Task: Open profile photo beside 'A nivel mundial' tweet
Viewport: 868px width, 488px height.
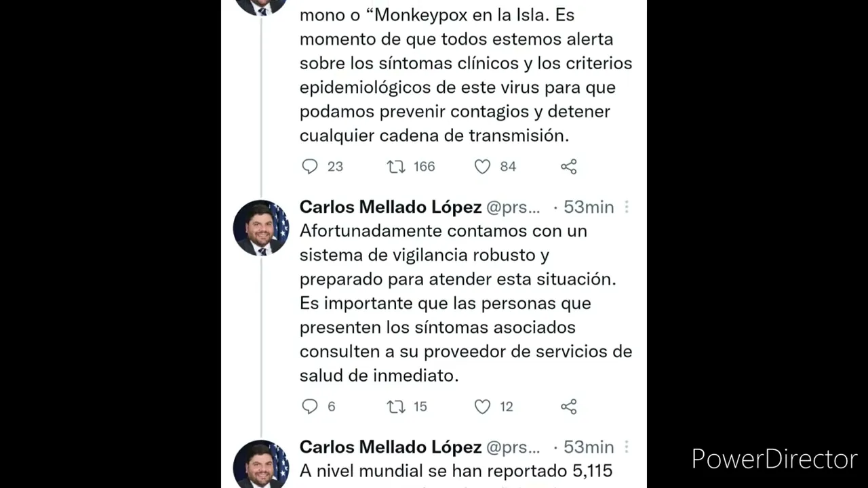Action: click(x=261, y=465)
